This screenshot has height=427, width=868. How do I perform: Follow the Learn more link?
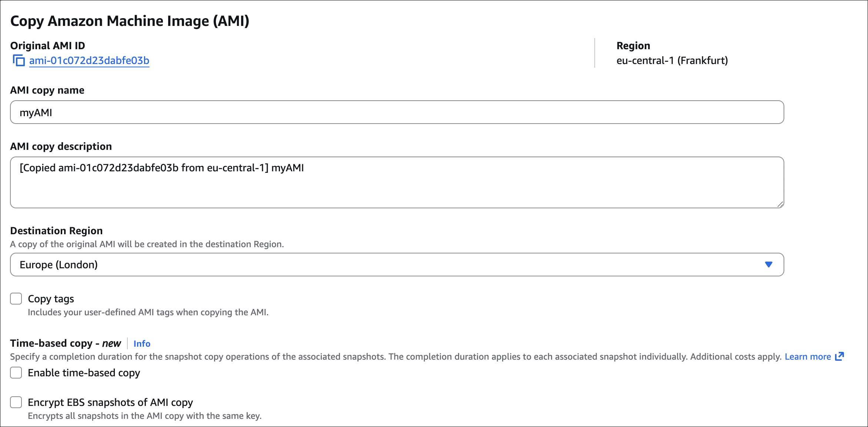pyautogui.click(x=808, y=357)
